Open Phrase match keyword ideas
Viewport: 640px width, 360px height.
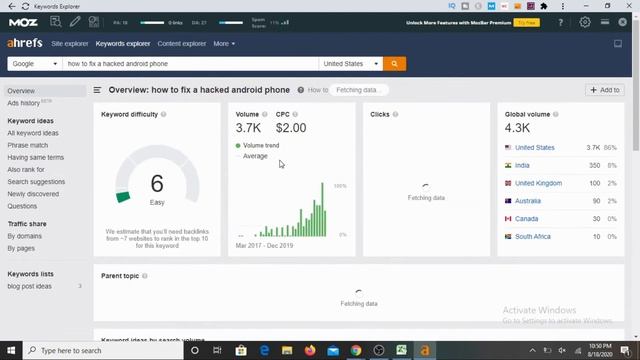tap(28, 145)
